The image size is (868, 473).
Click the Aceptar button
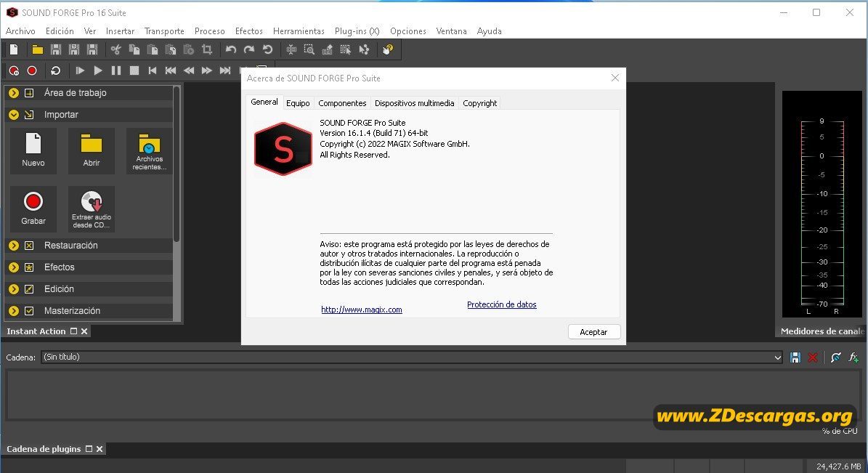tap(594, 332)
